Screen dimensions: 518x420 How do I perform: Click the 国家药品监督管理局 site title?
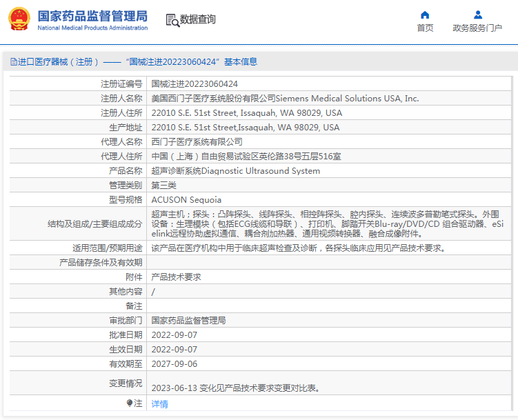click(x=92, y=16)
